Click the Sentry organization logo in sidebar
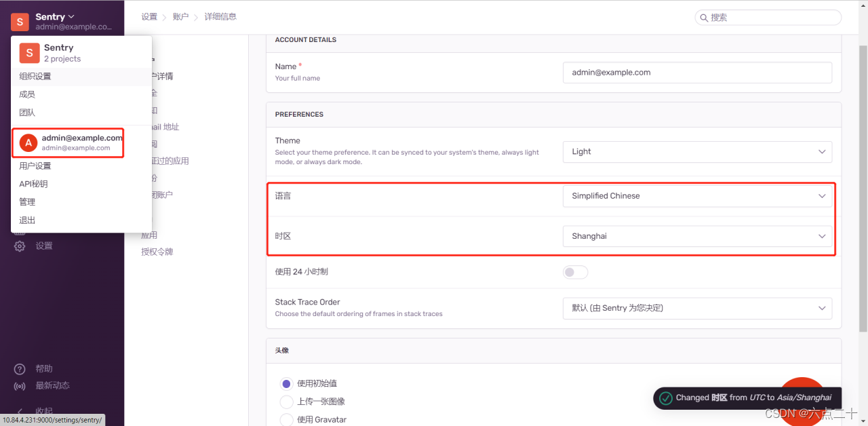This screenshot has height=426, width=868. click(x=20, y=22)
